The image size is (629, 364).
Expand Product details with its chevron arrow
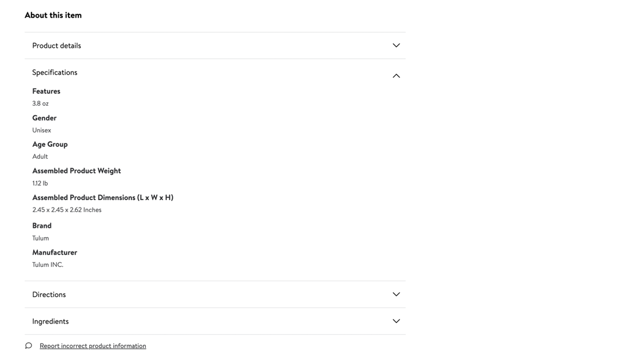click(396, 46)
